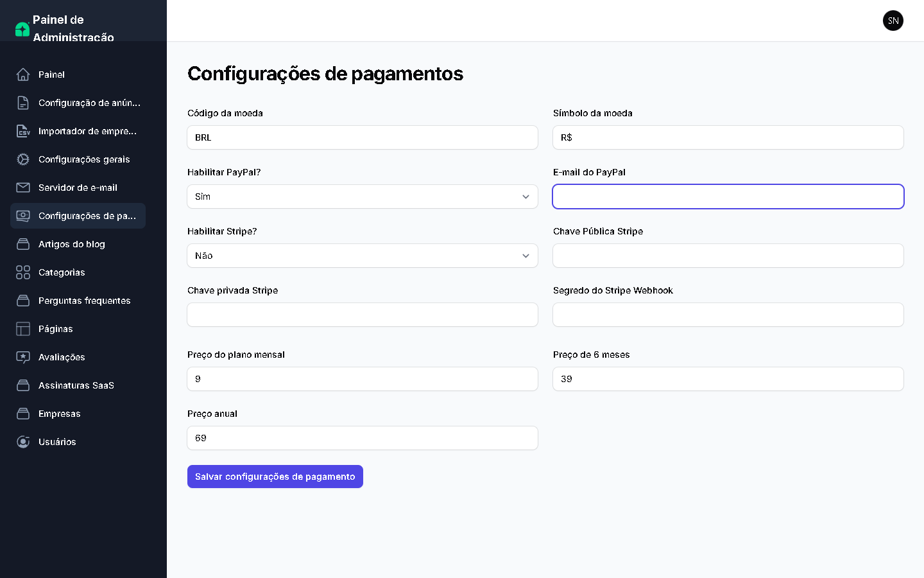Viewport: 924px width, 578px height.
Task: Click the gear icon for Configurações gerais
Action: click(23, 159)
